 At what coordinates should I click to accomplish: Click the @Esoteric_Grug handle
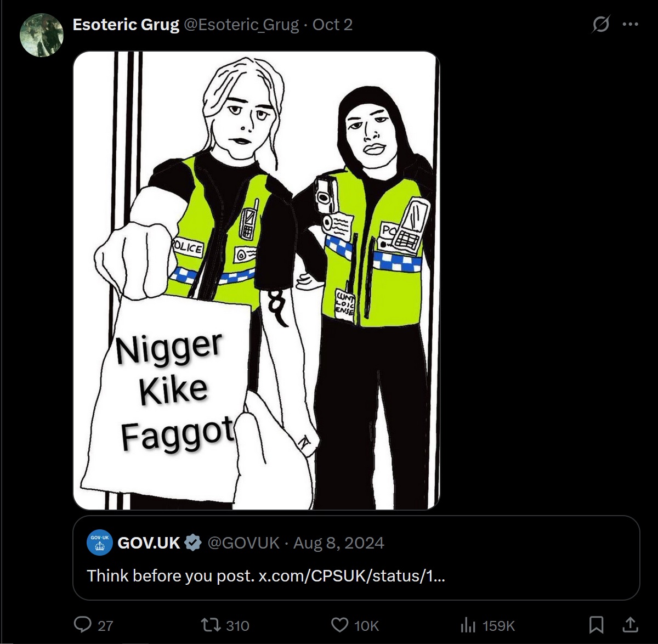point(241,25)
